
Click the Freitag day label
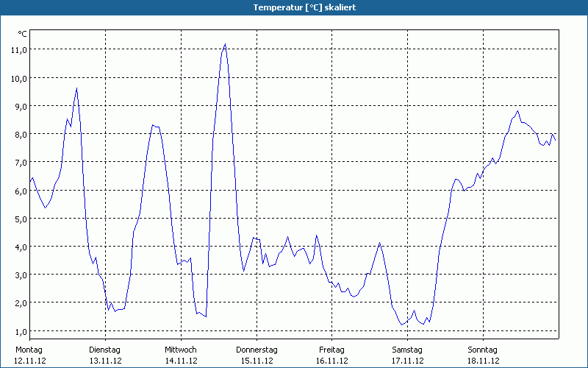coord(332,350)
